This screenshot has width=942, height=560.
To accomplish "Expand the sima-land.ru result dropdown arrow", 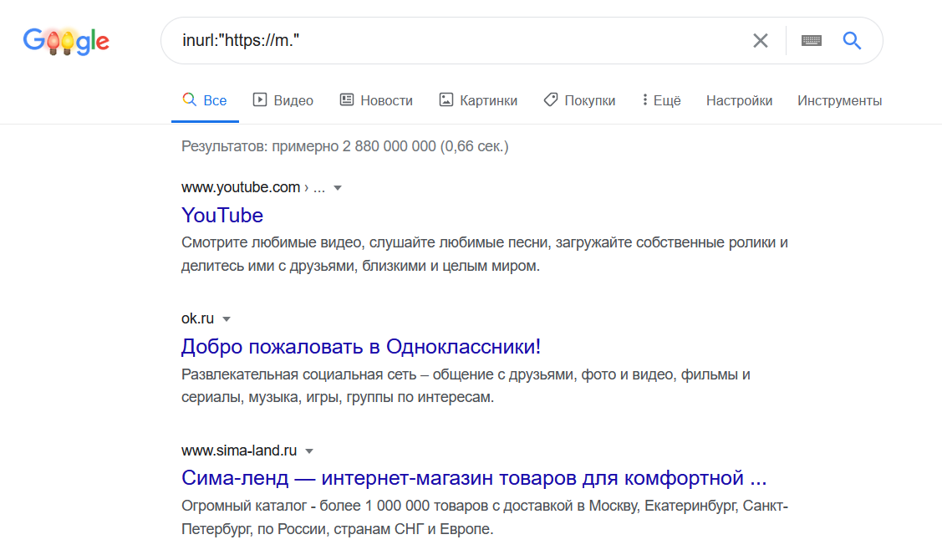I will pyautogui.click(x=309, y=451).
